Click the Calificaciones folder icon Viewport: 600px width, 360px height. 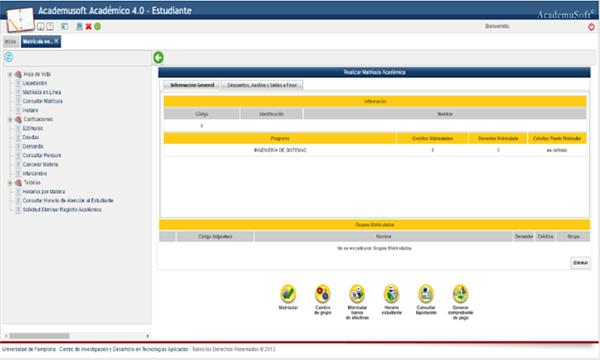pyautogui.click(x=18, y=119)
